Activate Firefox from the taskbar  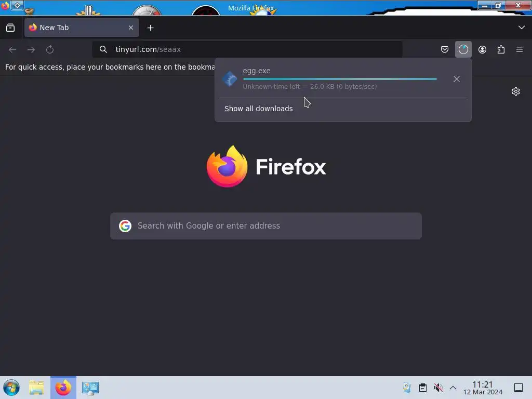point(63,388)
